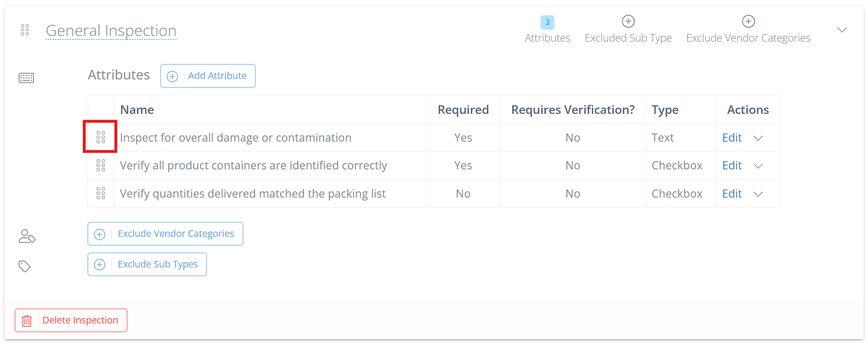Image resolution: width=868 pixels, height=345 pixels.
Task: Click drag handle for 'Verify quantities delivered' row
Action: click(x=101, y=193)
